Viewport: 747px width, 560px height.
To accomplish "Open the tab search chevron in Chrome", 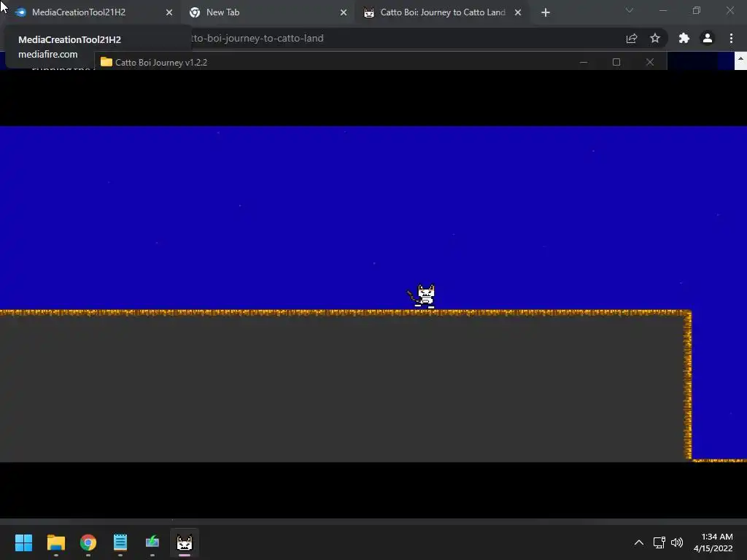I will (630, 10).
